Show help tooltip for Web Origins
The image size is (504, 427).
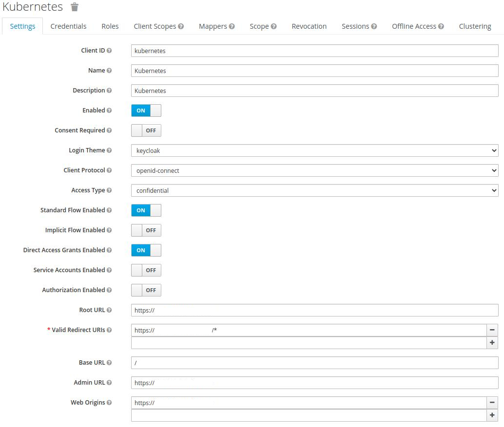(x=109, y=402)
